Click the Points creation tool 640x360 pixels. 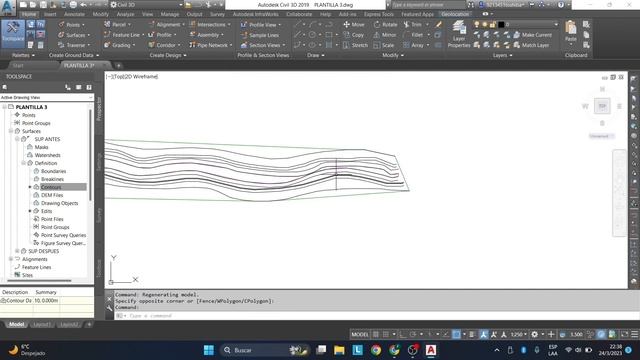72,24
